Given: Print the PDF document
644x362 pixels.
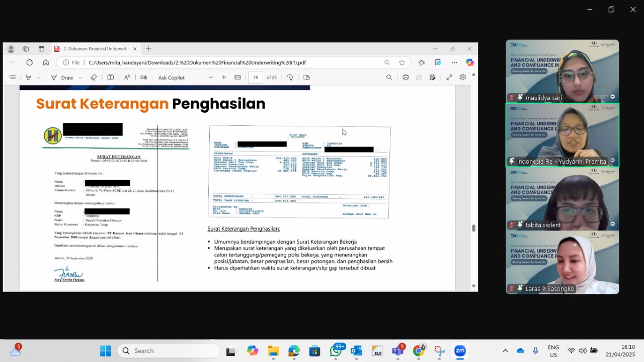Looking at the screenshot, I should pos(406,78).
